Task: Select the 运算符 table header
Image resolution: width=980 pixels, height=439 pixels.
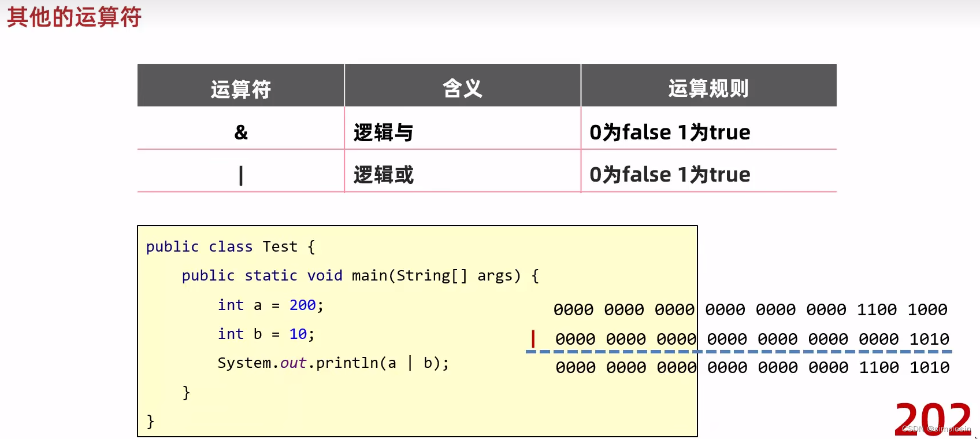Action: (240, 86)
